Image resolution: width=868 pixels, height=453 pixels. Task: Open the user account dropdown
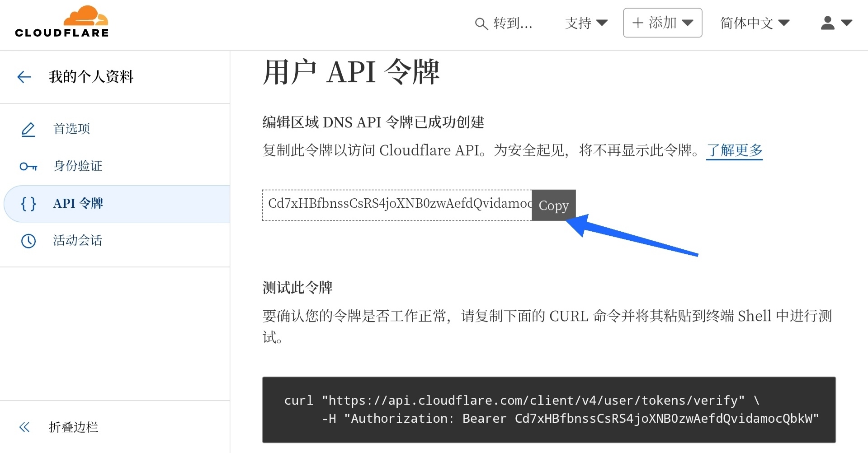tap(836, 23)
